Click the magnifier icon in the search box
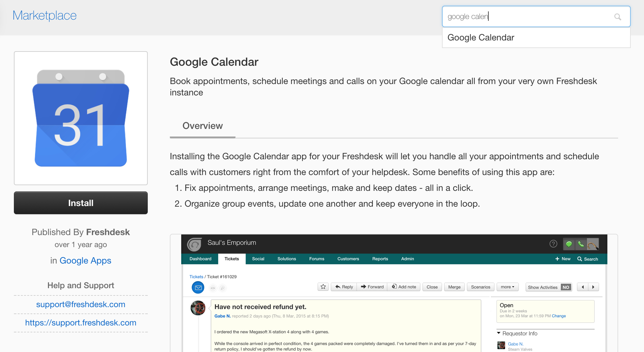644x352 pixels. coord(617,17)
